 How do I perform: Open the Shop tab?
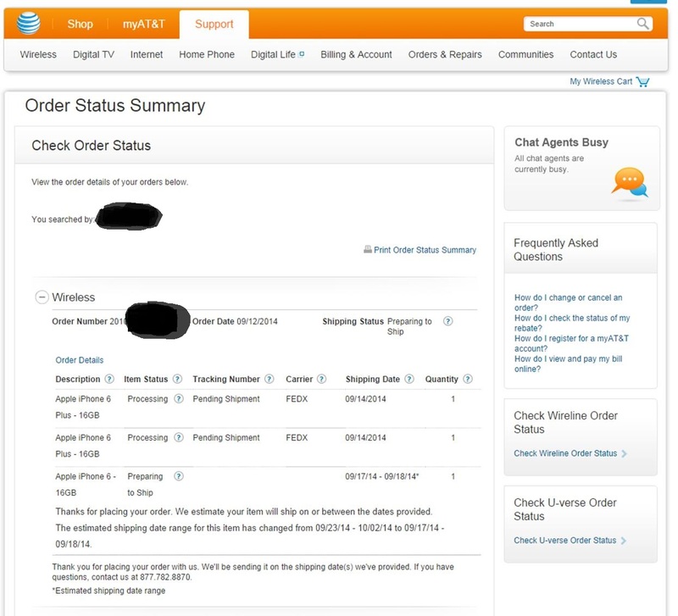[80, 24]
